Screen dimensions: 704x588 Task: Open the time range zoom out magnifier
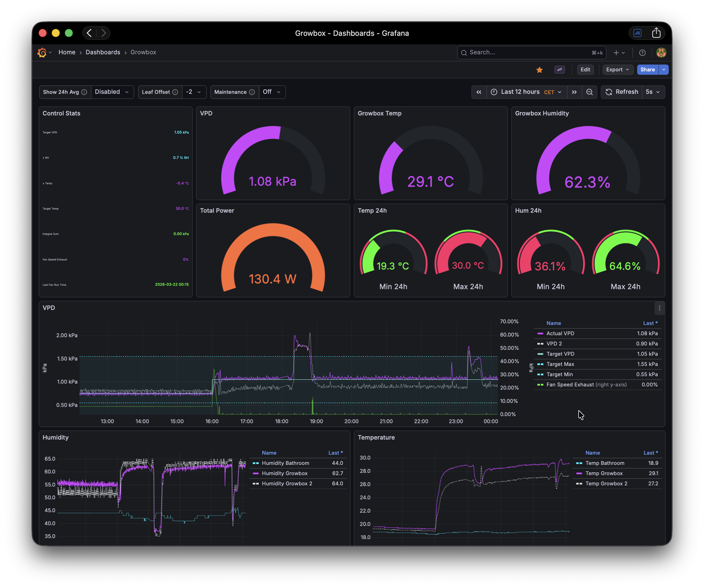[x=590, y=92]
